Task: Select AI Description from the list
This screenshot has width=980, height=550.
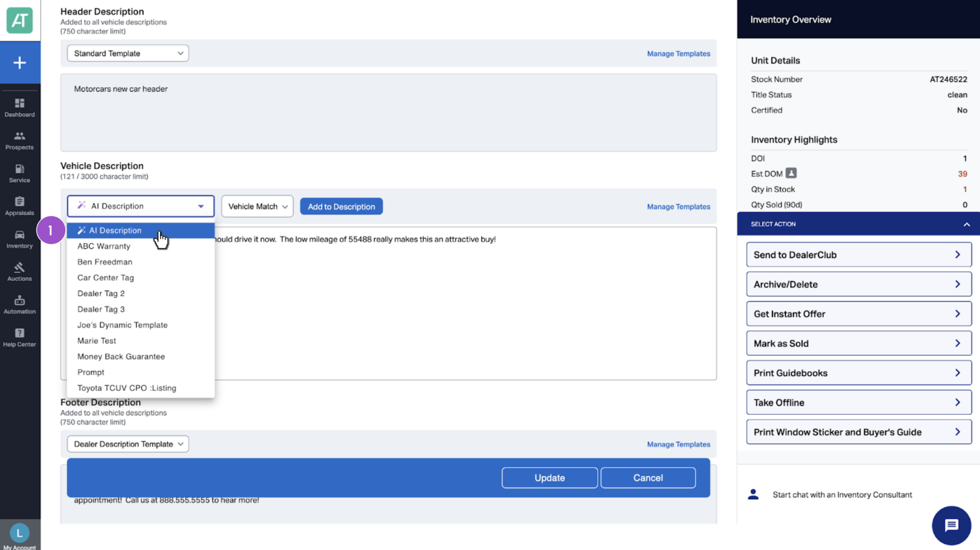Action: point(140,230)
